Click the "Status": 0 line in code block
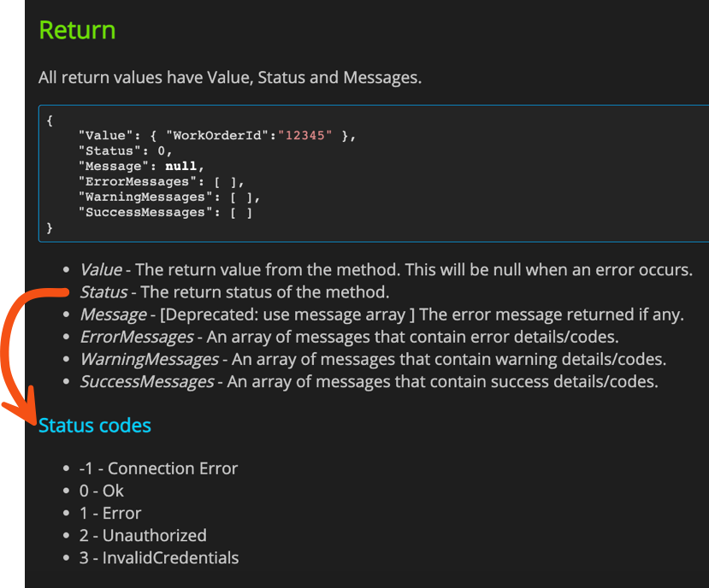 125,151
